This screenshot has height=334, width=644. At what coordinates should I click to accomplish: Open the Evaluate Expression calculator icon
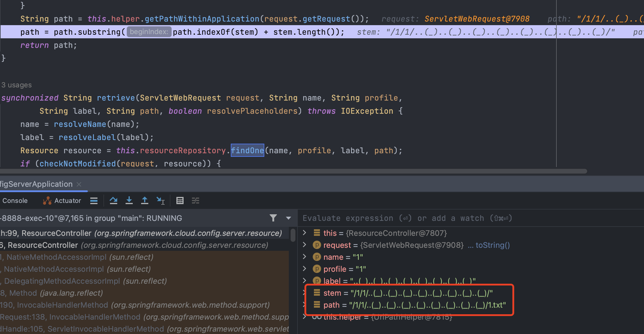point(180,201)
